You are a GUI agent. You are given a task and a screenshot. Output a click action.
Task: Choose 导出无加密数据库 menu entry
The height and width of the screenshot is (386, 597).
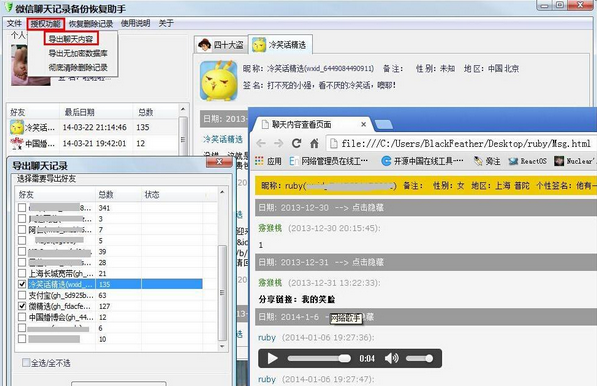tap(78, 53)
